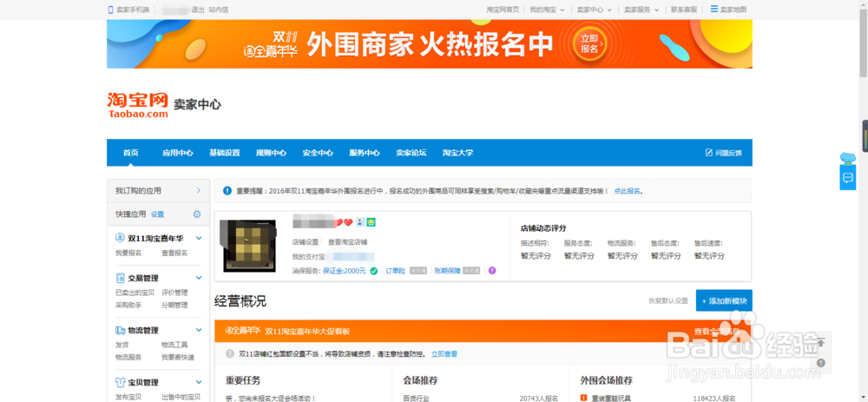Click the shop avatar thumbnail
The height and width of the screenshot is (402, 868).
251,246
